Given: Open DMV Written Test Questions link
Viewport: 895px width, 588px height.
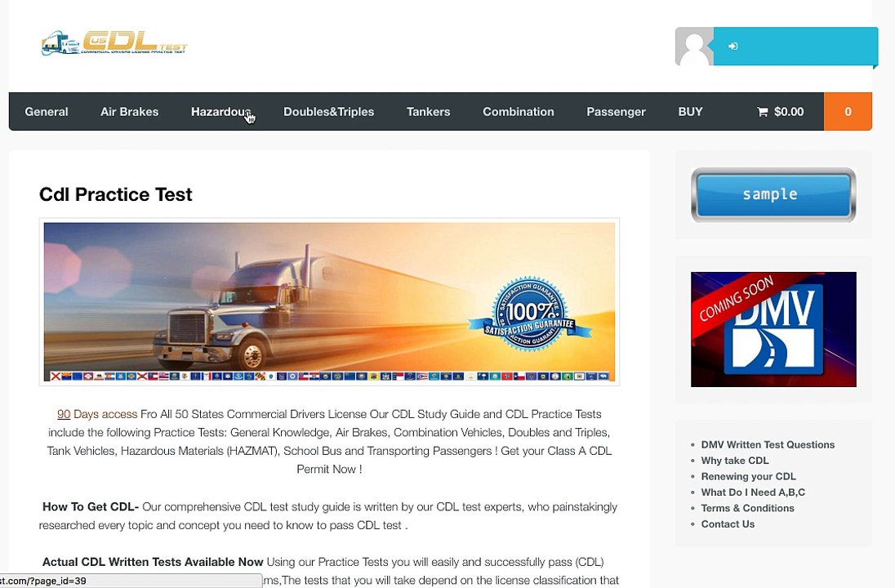Looking at the screenshot, I should point(768,445).
